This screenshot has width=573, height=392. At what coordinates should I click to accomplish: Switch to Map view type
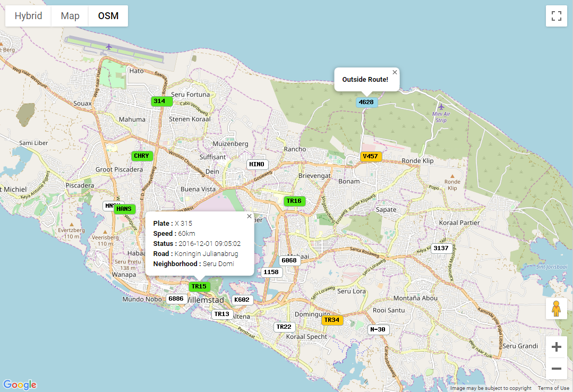tap(70, 16)
